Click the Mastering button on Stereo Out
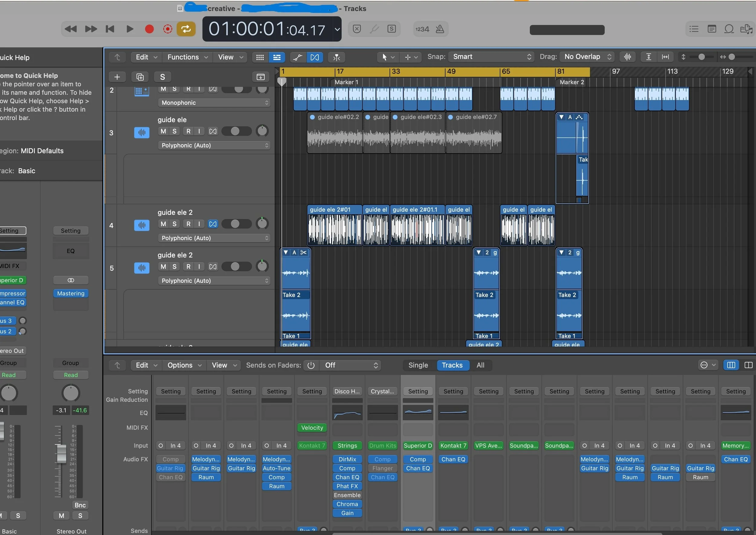Screen dimensions: 756x535 click(70, 294)
